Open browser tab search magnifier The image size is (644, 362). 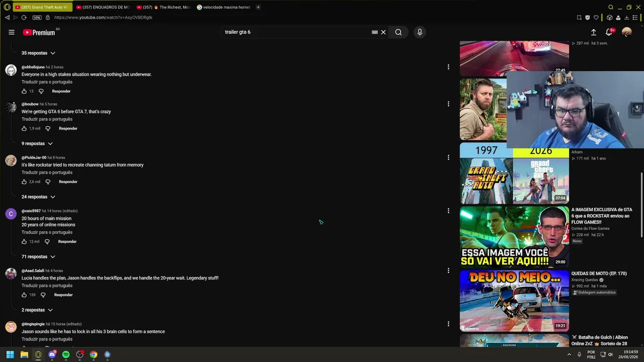click(611, 7)
